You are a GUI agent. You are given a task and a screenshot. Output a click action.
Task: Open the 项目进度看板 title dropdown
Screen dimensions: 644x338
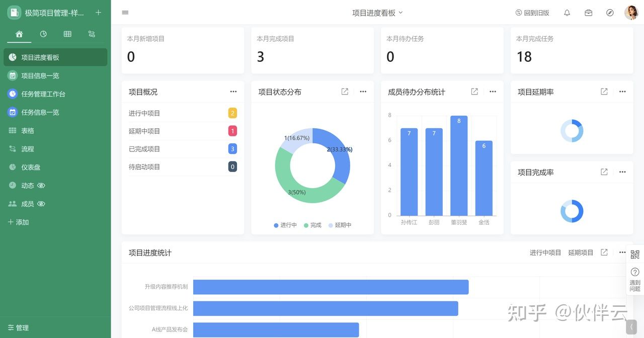(377, 13)
